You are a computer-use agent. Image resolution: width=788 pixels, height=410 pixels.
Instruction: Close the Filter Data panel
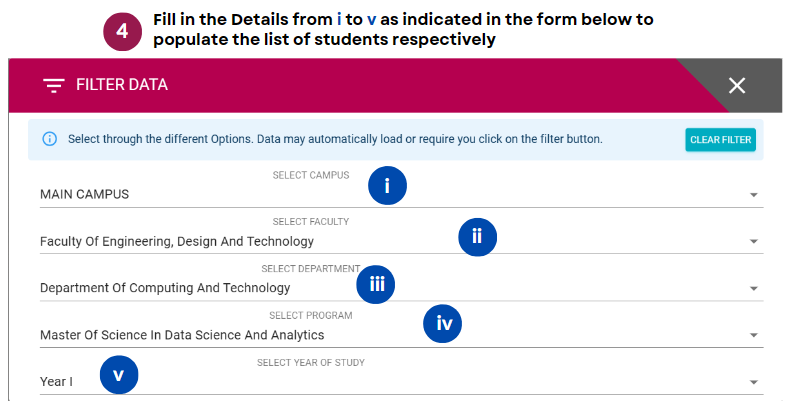[x=737, y=85]
